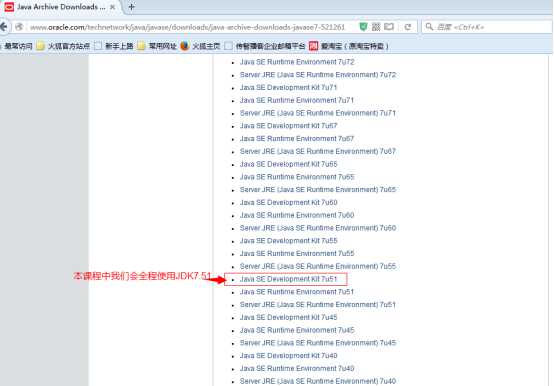Open the 爱淘宝 bookmark
Image resolution: width=554 pixels, height=386 pixels.
pyautogui.click(x=349, y=46)
